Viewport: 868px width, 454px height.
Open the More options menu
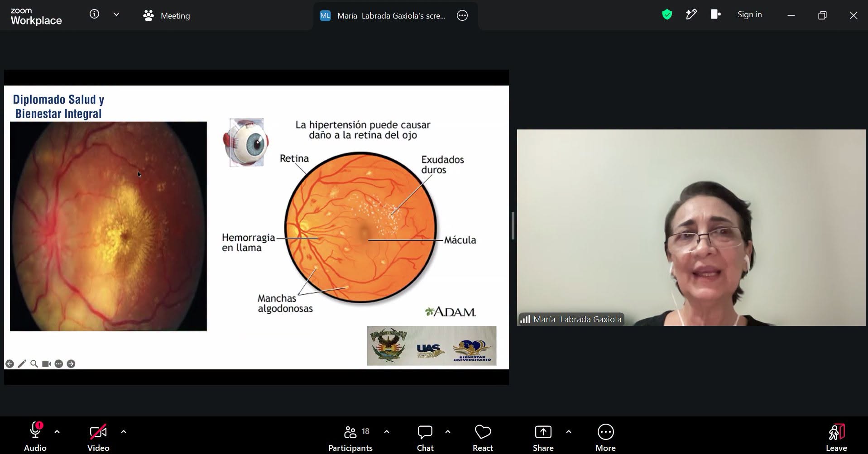[605, 438]
